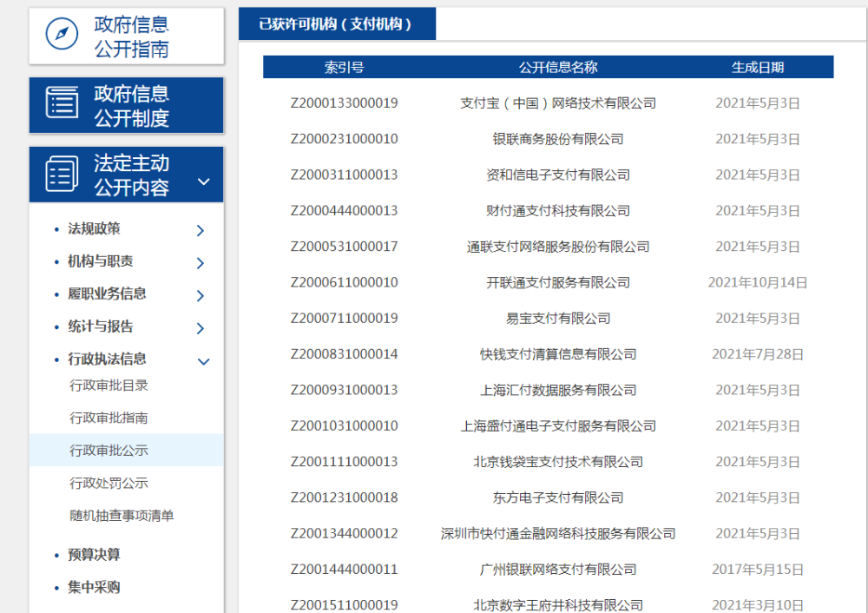Collapse the 行政执法信息 chevron

[204, 361]
